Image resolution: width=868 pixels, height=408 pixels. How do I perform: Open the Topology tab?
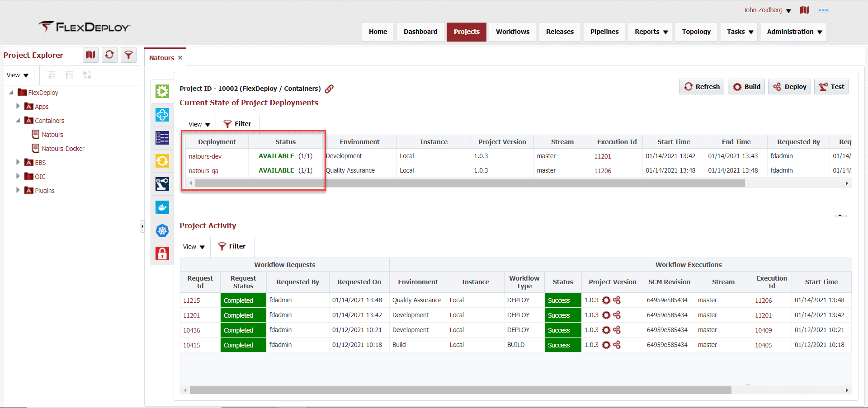696,32
